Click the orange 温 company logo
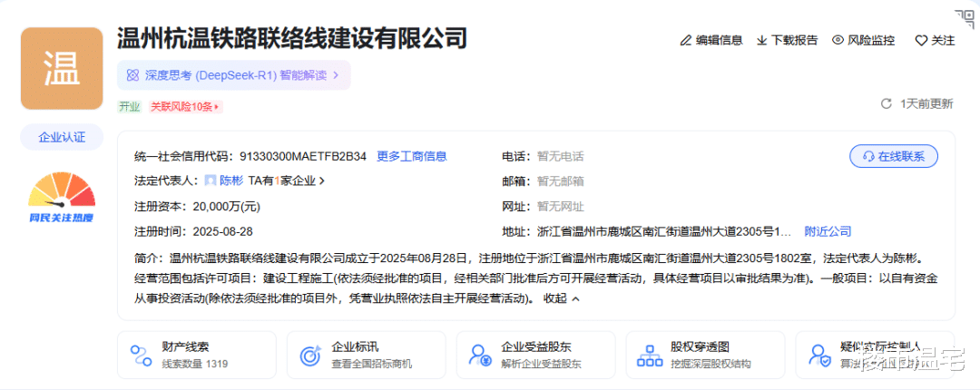The width and height of the screenshot is (980, 390). point(62,69)
